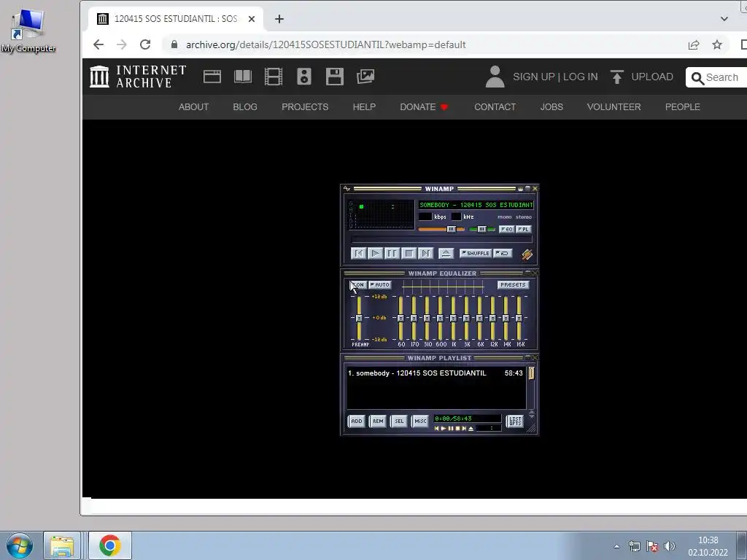Open the playlist LIST OPTS menu
The image size is (747, 560).
point(515,421)
